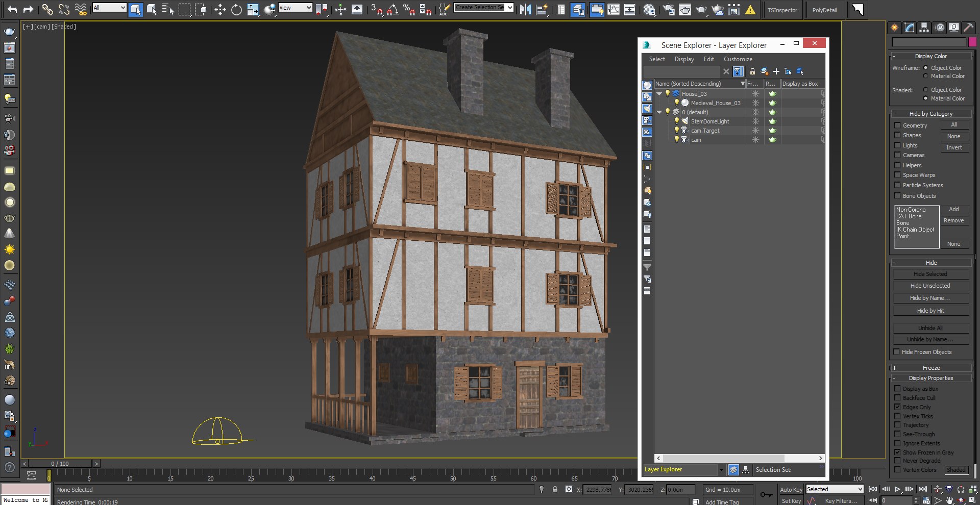Viewport: 980px width, 505px height.
Task: Click the yellow warning triangle icon
Action: 750,9
